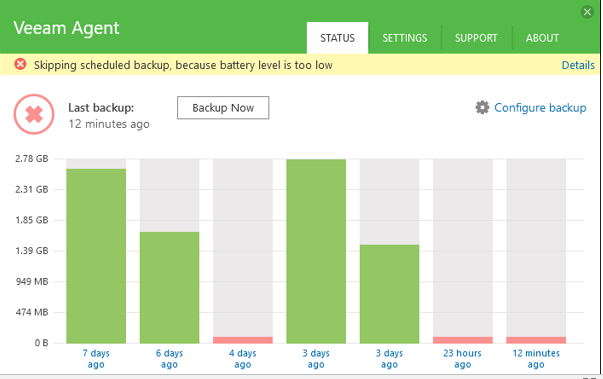Click the '12 minutes ago' axis label

pyautogui.click(x=536, y=359)
